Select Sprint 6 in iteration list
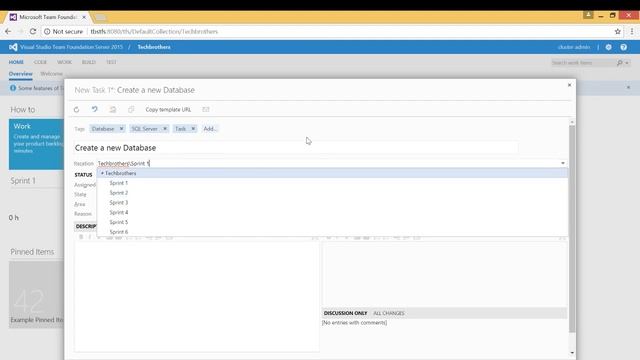 coord(118,232)
